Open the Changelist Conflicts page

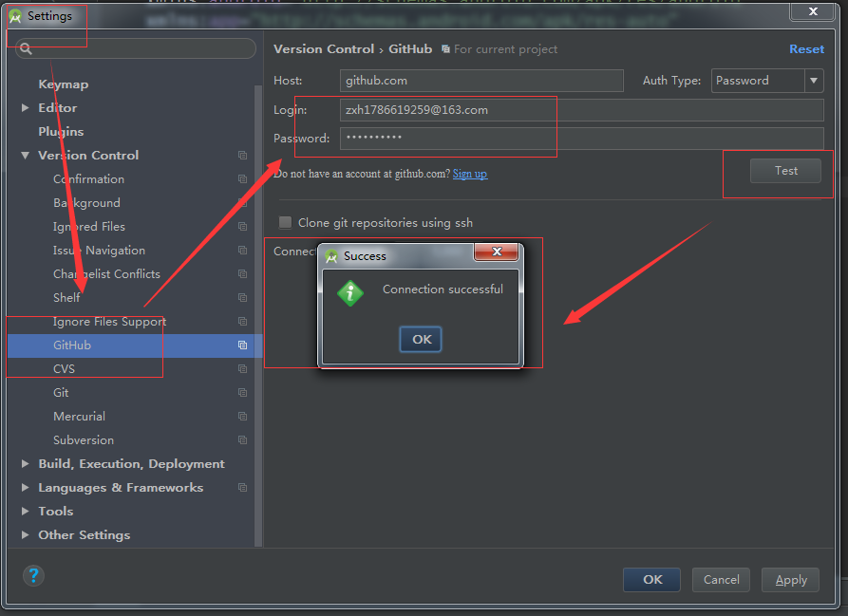(106, 274)
